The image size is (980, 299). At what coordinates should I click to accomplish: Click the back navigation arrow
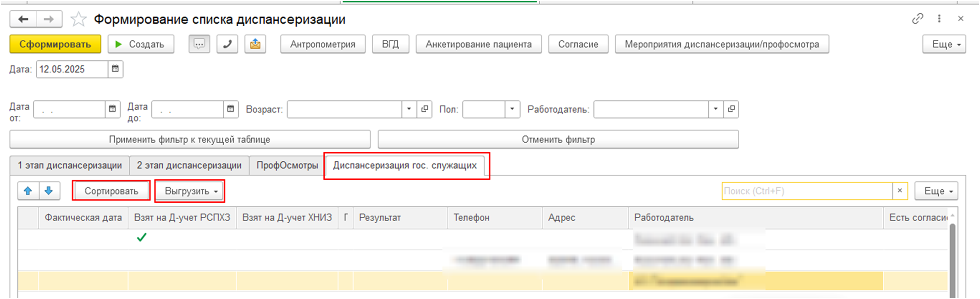(23, 19)
